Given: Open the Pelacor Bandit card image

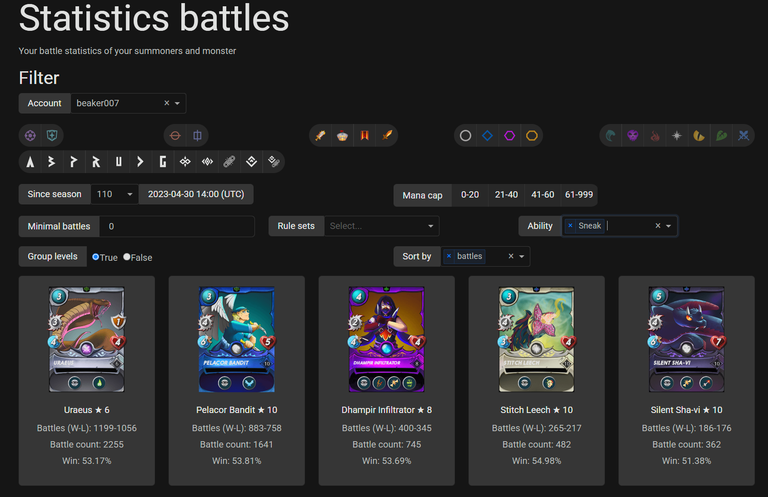Looking at the screenshot, I should (x=237, y=339).
